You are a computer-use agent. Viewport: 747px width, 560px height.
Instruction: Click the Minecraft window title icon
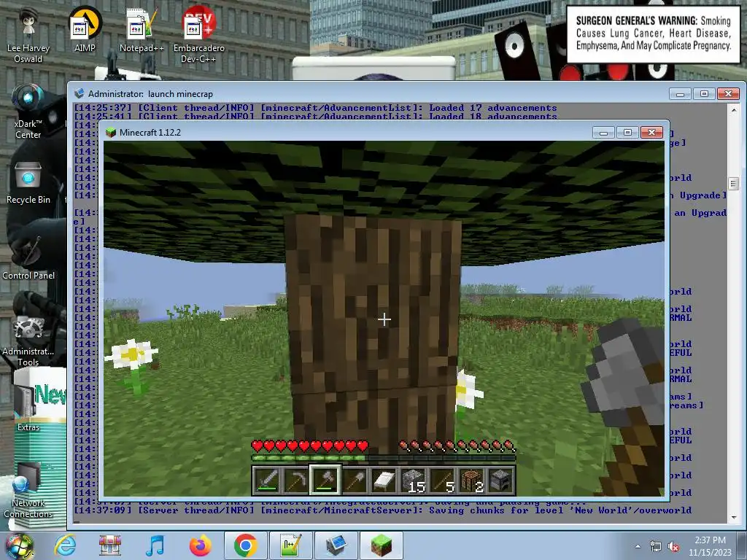click(x=111, y=133)
